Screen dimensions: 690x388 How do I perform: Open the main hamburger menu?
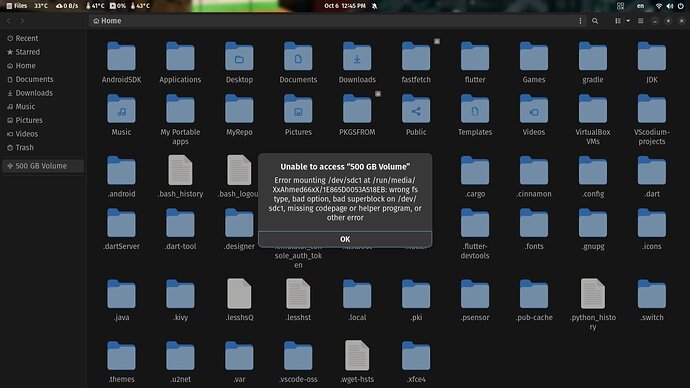coord(641,21)
